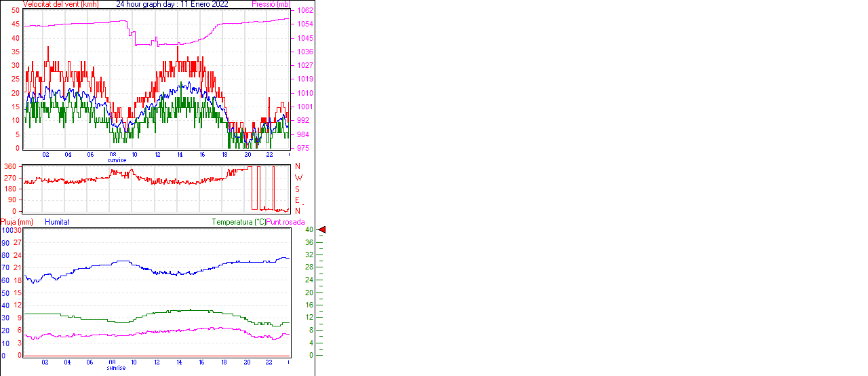
Task: Select the magenta 'Punt rosada' legend label
Action: (285, 222)
